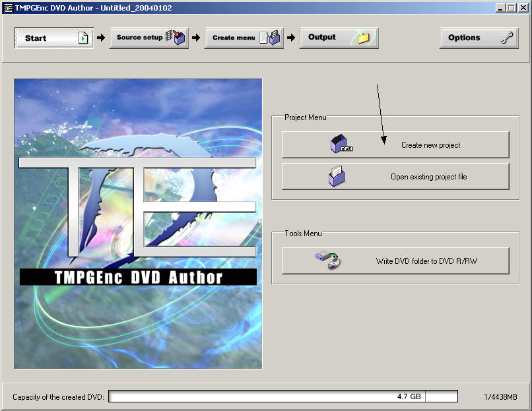Click the 1/4438MB capacity readout
The height and width of the screenshot is (411, 532).
point(500,396)
